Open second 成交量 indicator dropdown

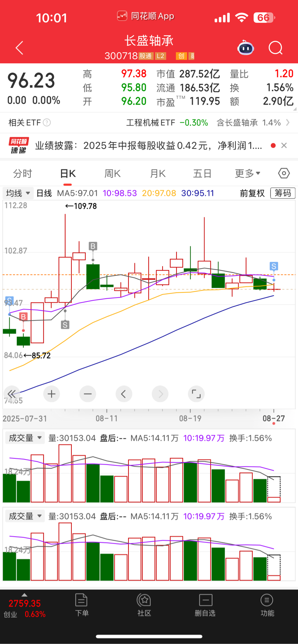25,517
